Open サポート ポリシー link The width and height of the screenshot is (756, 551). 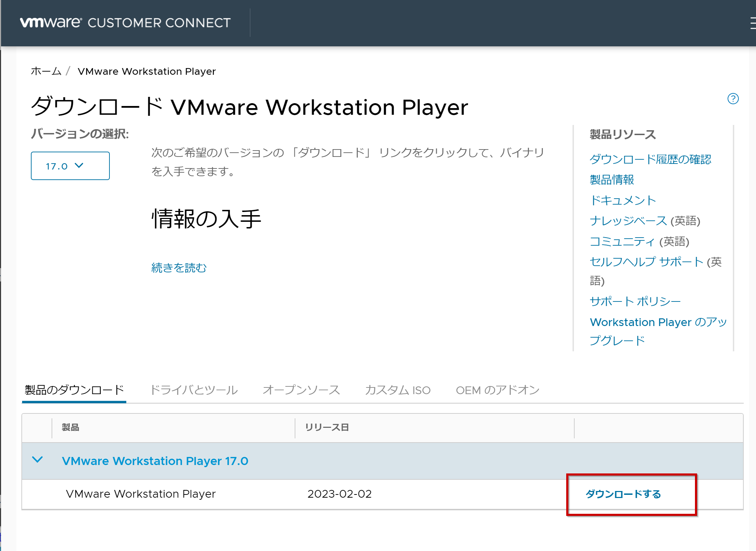[635, 301]
